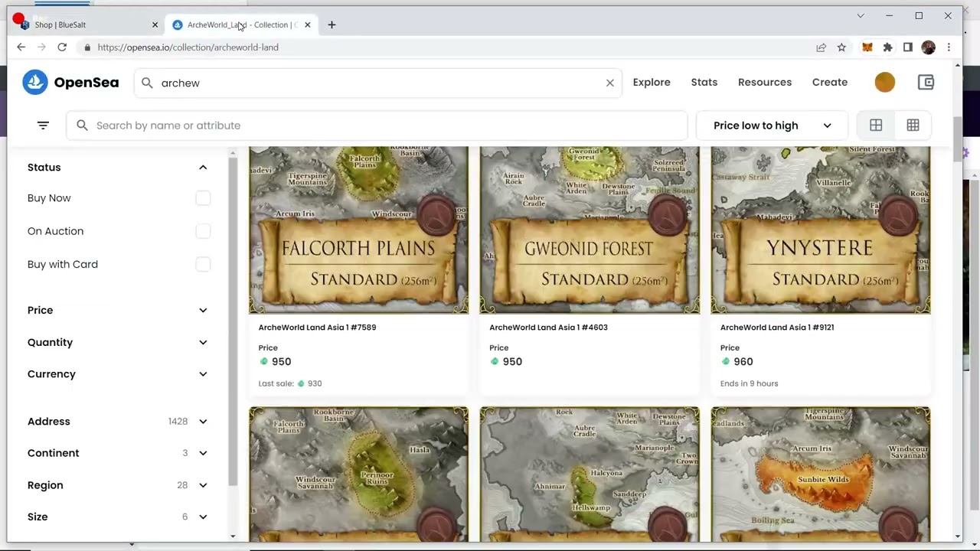Toggle the filter sidebar icon
The height and width of the screenshot is (551, 980).
coord(43,126)
